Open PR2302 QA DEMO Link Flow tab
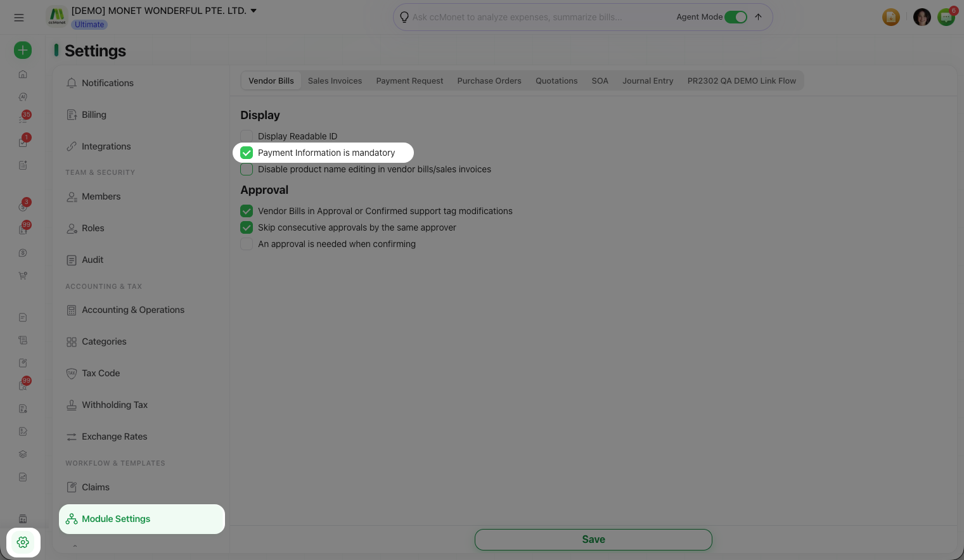Image resolution: width=964 pixels, height=560 pixels. pyautogui.click(x=742, y=81)
